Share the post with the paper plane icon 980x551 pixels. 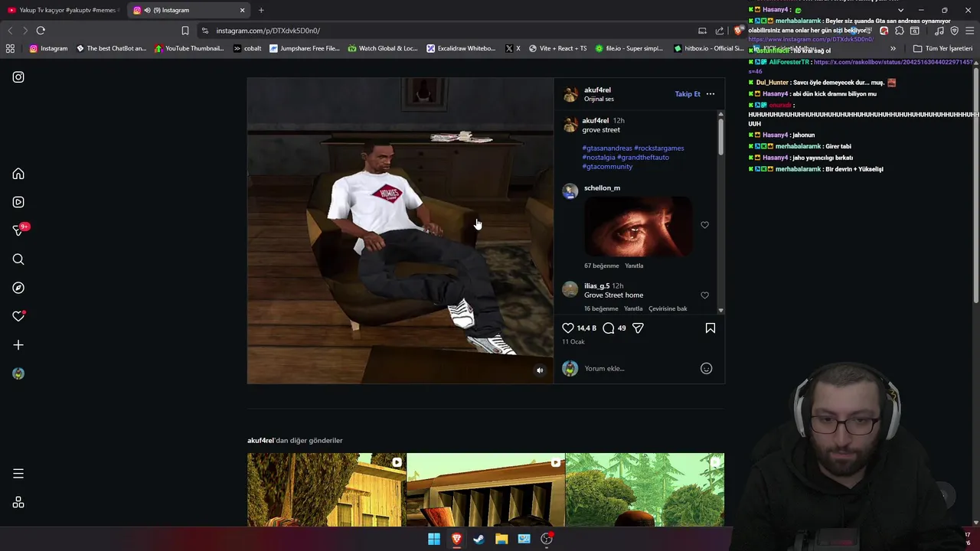[638, 328]
